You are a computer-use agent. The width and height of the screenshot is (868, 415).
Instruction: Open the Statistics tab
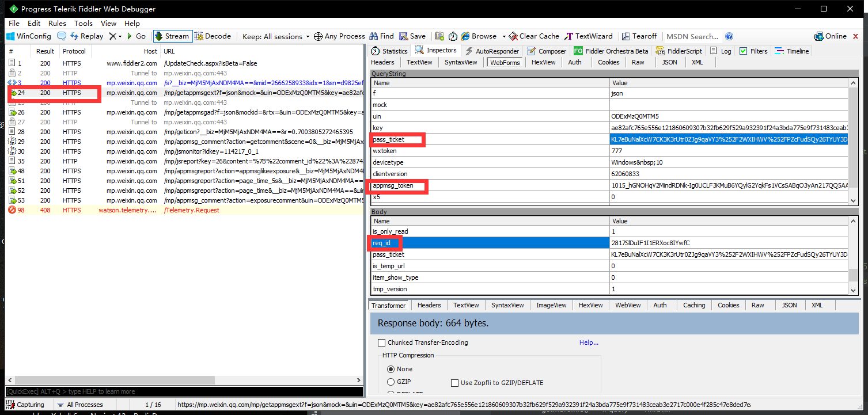tap(389, 51)
